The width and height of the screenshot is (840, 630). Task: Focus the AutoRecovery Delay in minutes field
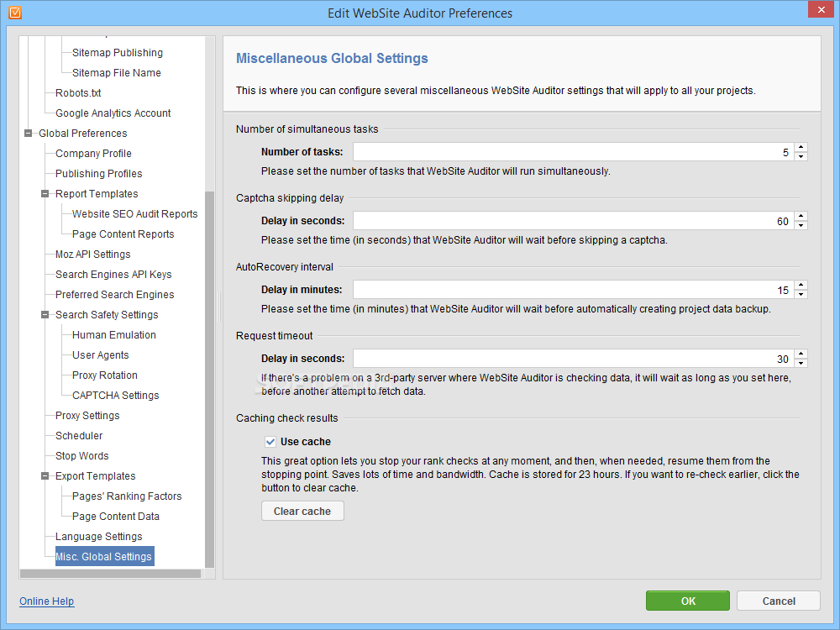(573, 289)
